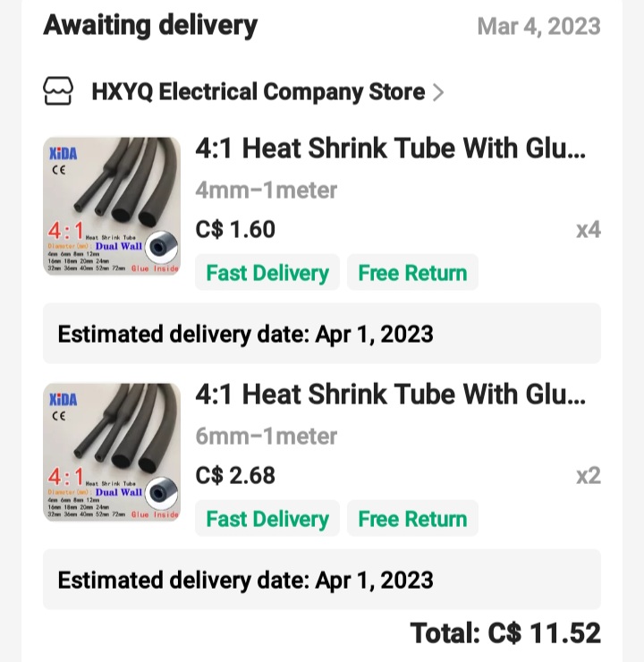Tap the order Total C$ 11.52
644x662 pixels.
pyautogui.click(x=505, y=633)
